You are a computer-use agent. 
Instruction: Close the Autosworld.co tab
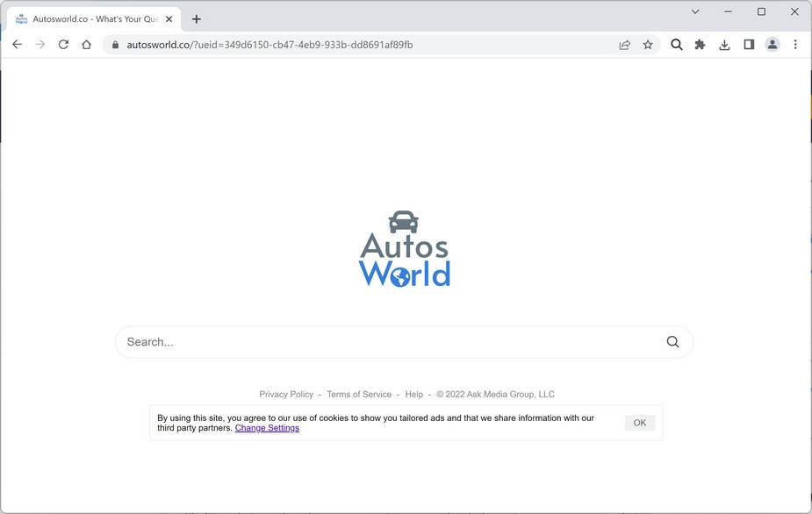click(169, 19)
